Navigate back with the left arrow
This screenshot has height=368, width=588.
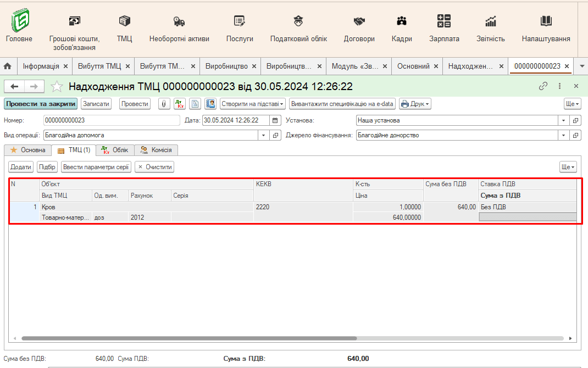coord(15,86)
